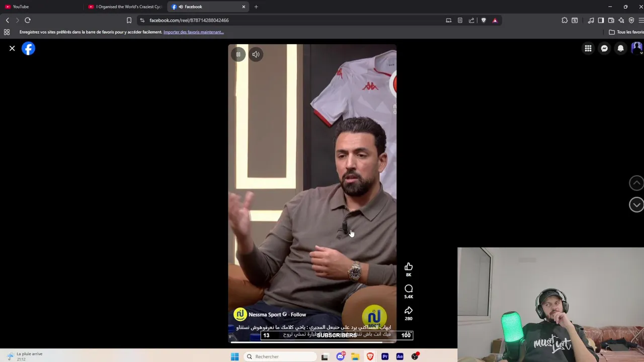Click 'Importer des favoris maintenant' link
The height and width of the screenshot is (362, 644).
click(193, 32)
